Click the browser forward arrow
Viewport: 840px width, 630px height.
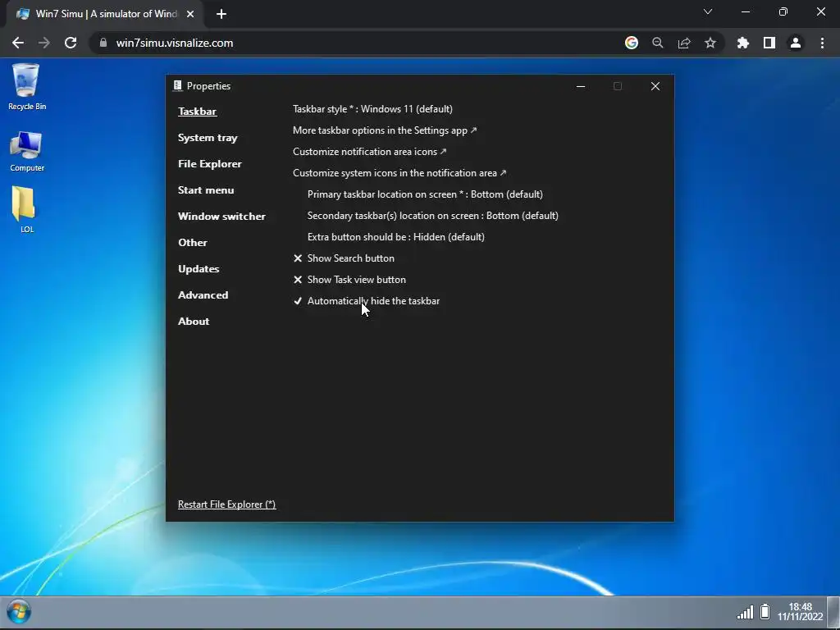[x=44, y=43]
